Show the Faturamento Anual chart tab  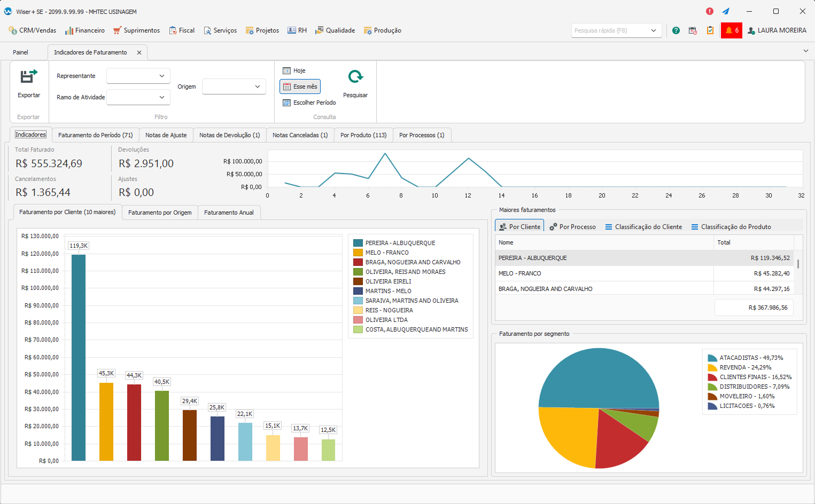pyautogui.click(x=229, y=212)
